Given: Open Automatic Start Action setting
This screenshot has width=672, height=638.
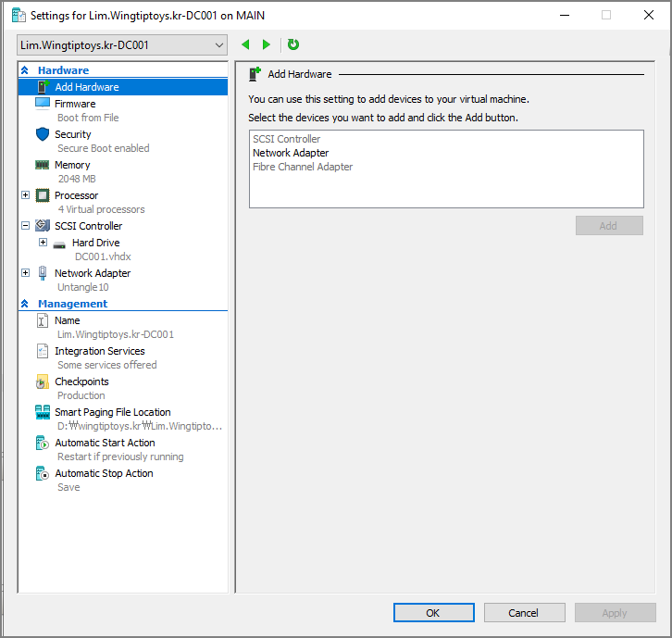Looking at the screenshot, I should [105, 443].
